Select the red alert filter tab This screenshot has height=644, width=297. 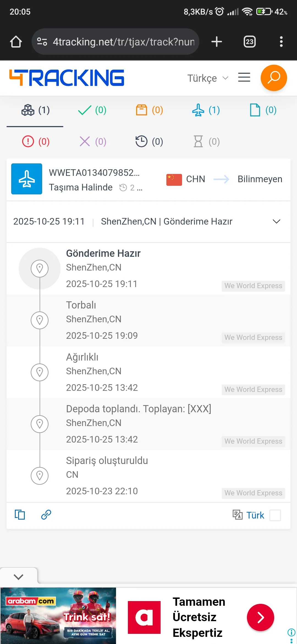click(36, 142)
